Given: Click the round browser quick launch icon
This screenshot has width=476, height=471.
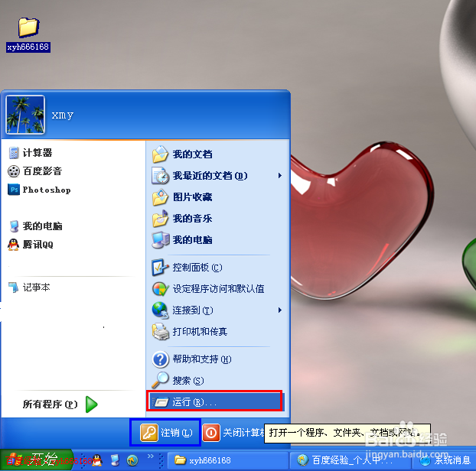Looking at the screenshot, I should click(132, 460).
